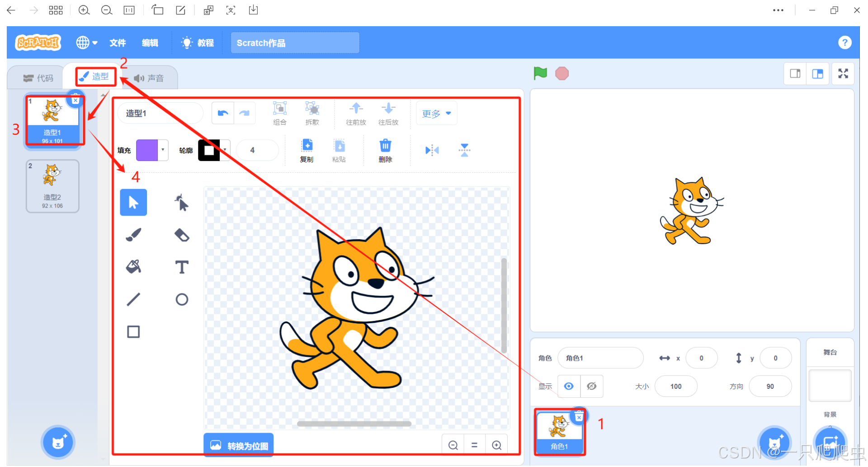Viewport: 868px width, 467px height.
Task: Click the 复制 copy icon
Action: (307, 146)
